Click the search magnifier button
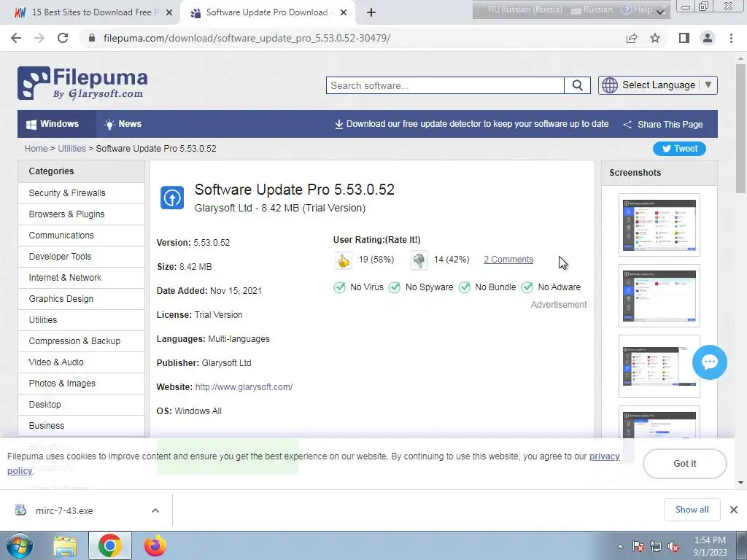Screen dimensions: 747x560 click(x=578, y=85)
